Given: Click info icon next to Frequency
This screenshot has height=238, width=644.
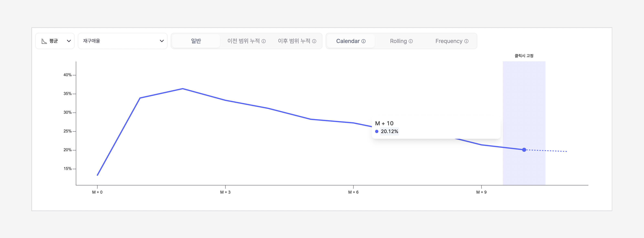Looking at the screenshot, I should [466, 41].
